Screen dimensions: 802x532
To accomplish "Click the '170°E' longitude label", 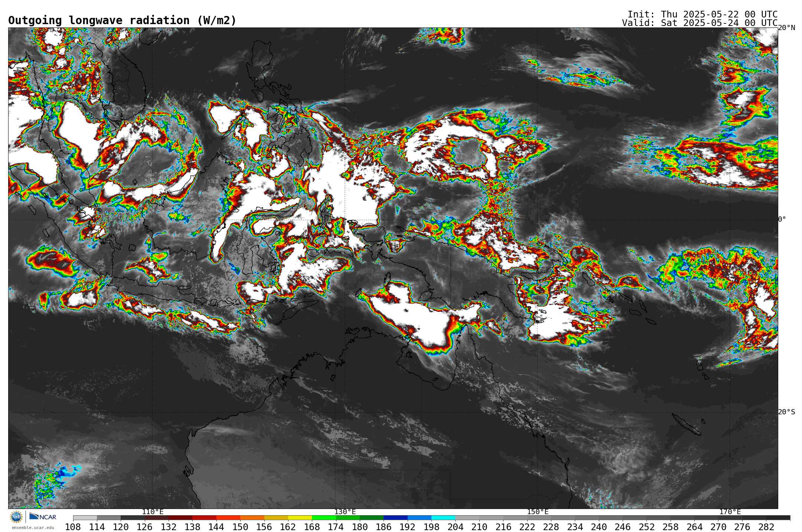I will [x=730, y=512].
